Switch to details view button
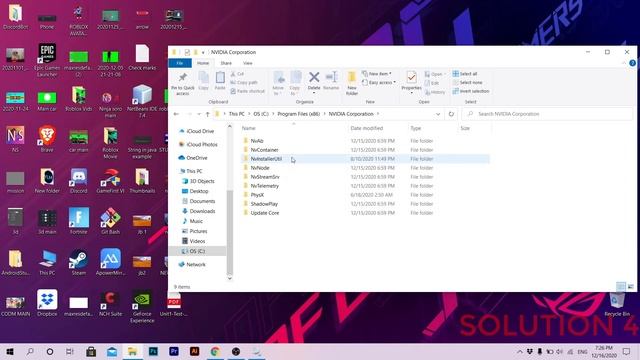 [621, 287]
